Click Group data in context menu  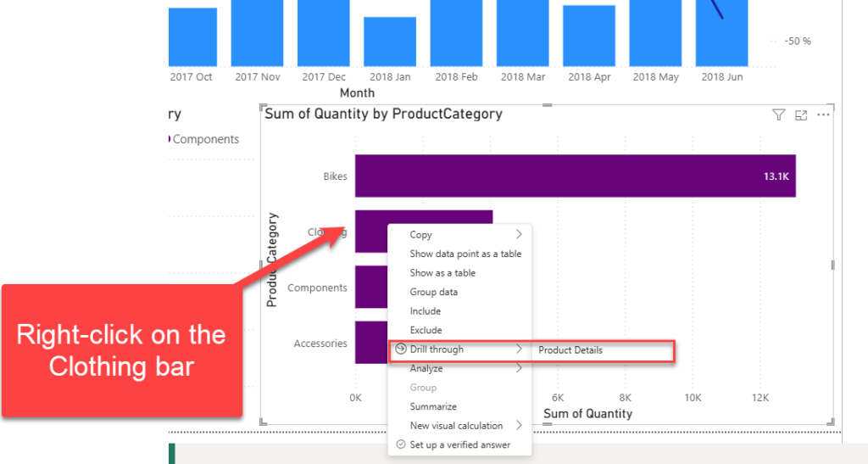[x=434, y=292]
